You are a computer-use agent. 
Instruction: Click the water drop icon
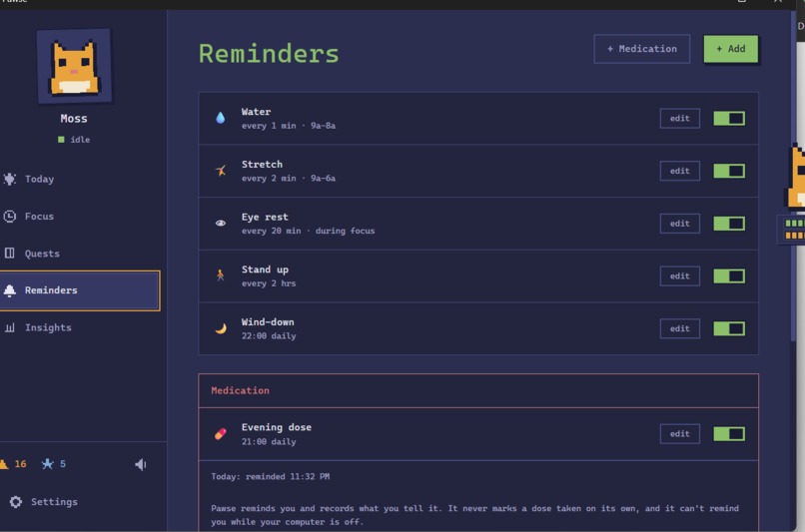tap(221, 118)
